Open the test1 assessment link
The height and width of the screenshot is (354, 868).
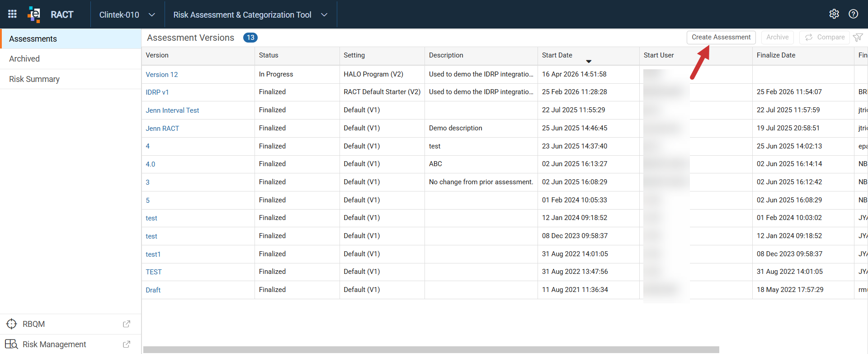(153, 254)
